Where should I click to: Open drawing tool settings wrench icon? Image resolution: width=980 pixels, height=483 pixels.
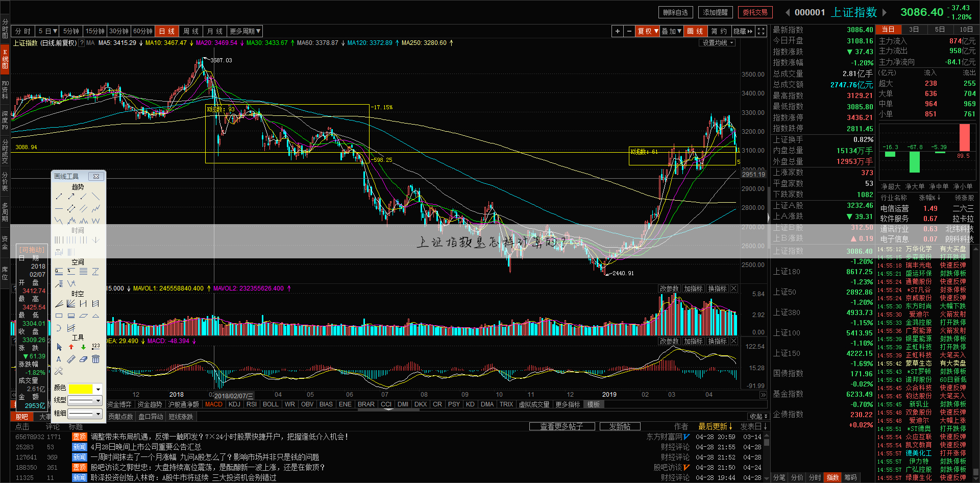tap(59, 371)
